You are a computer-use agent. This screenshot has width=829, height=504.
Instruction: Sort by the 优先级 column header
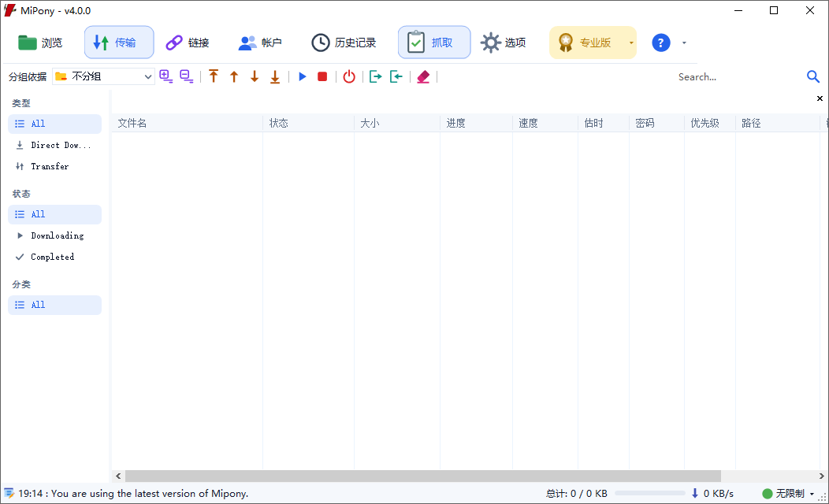(710, 123)
